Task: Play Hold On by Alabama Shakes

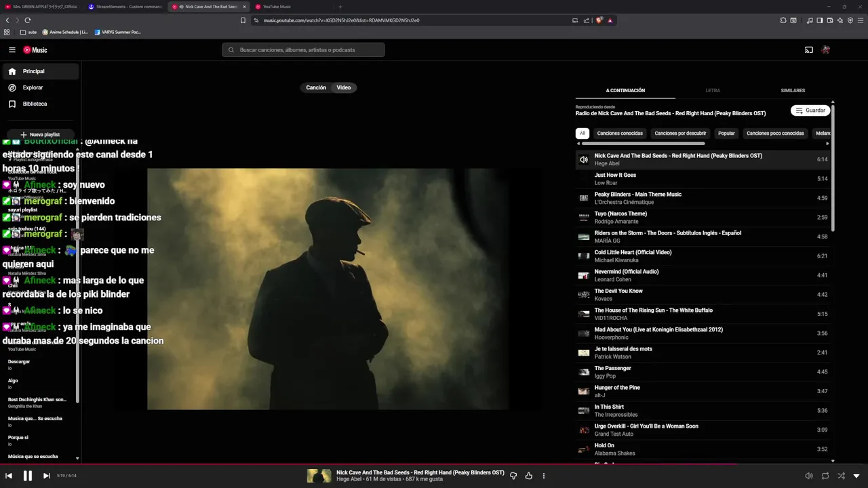Action: (x=702, y=449)
